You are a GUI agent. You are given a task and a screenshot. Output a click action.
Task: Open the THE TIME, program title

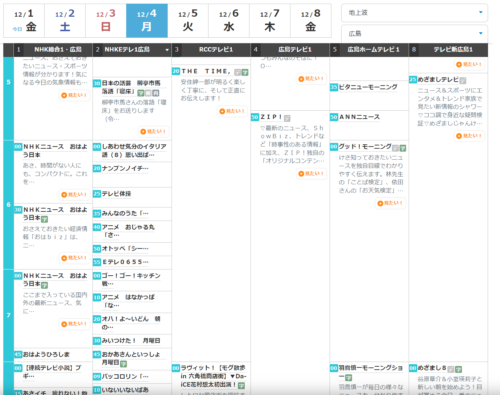(x=206, y=71)
